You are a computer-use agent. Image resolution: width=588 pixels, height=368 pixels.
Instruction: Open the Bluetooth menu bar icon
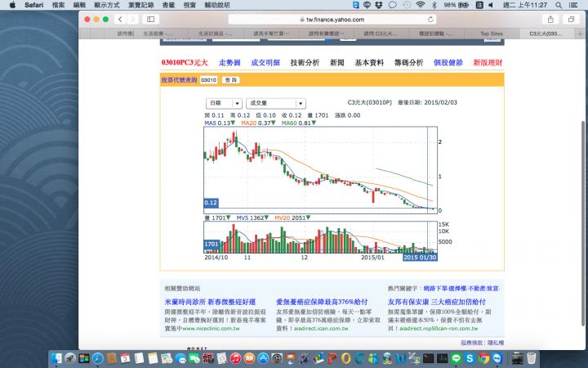point(434,5)
